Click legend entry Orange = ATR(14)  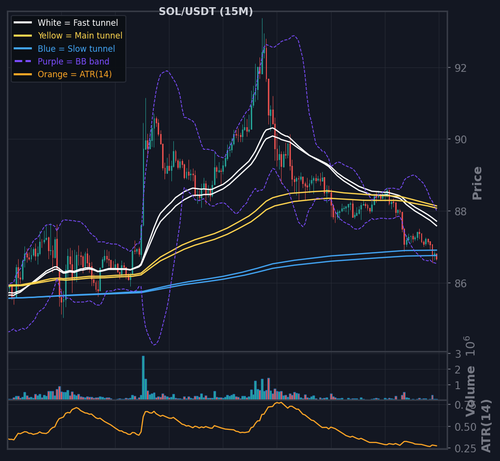75,74
